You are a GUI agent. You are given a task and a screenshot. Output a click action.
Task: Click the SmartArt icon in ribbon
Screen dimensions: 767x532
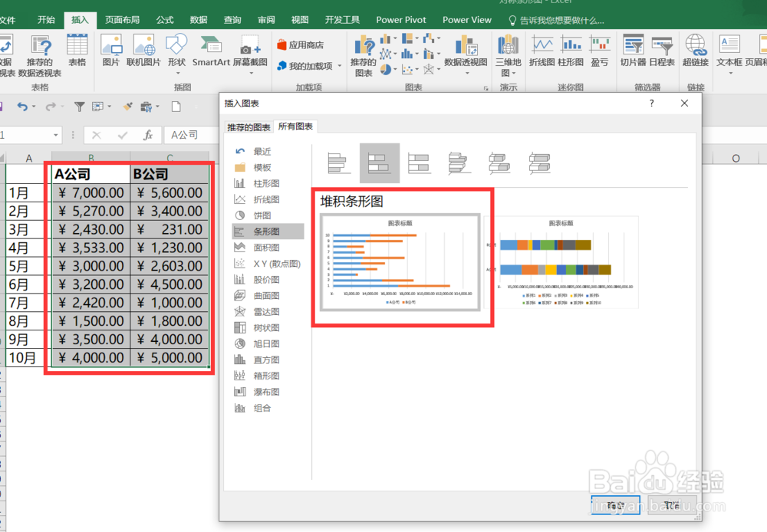(x=211, y=51)
